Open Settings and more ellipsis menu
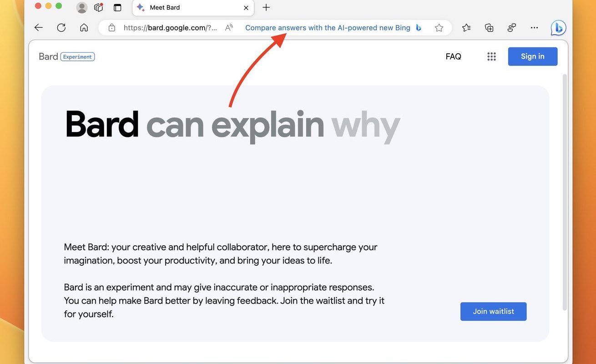Image resolution: width=596 pixels, height=364 pixels. point(535,28)
